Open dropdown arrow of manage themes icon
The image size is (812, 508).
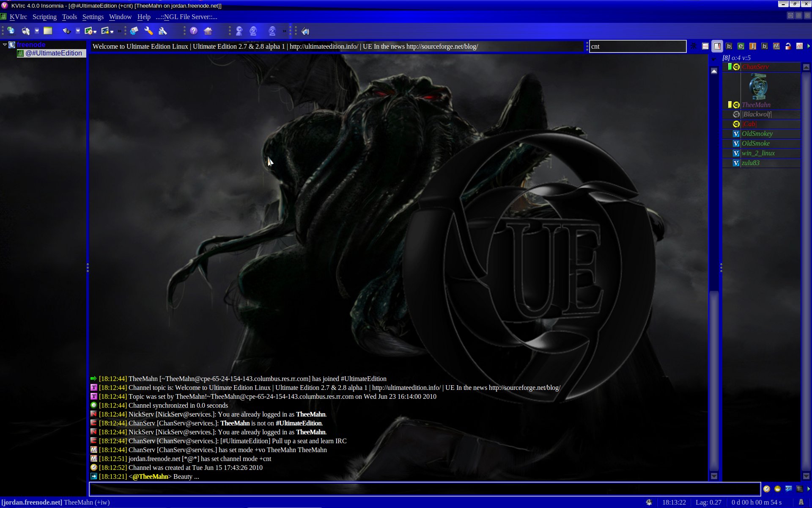112,32
